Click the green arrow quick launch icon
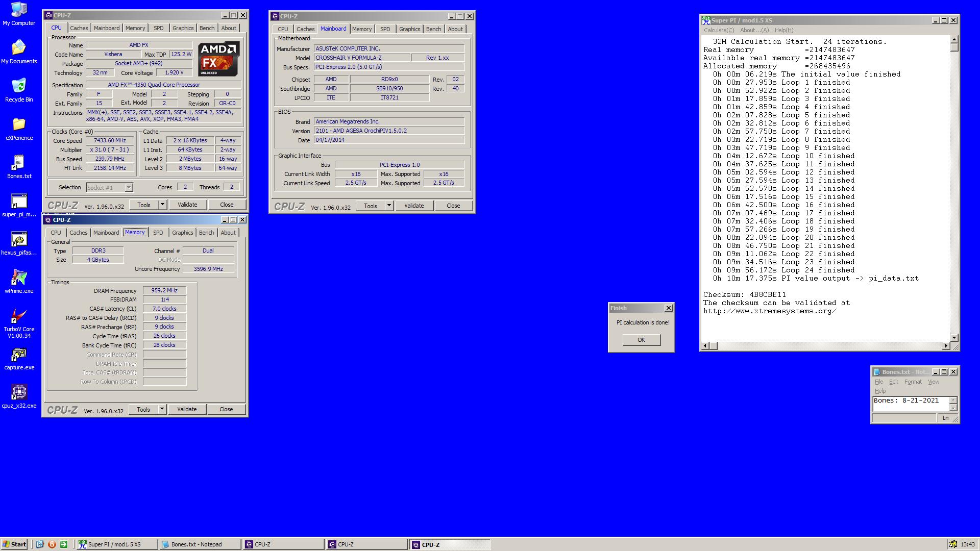Viewport: 980px width, 551px height. 64,544
